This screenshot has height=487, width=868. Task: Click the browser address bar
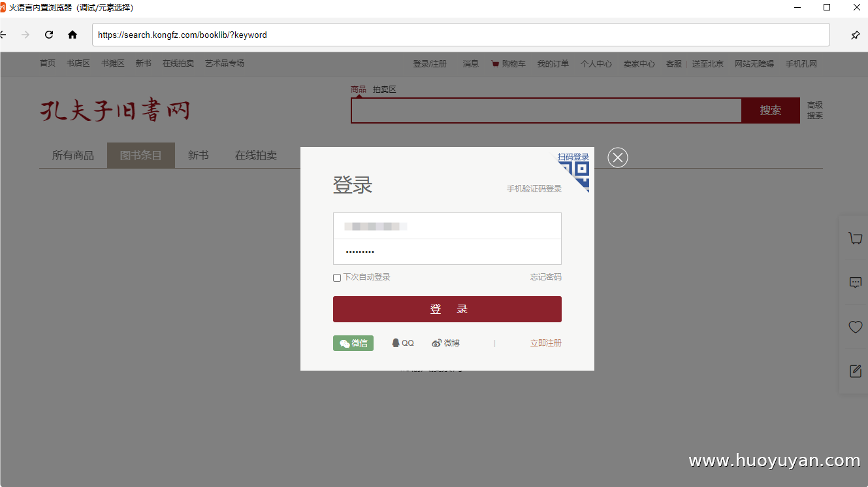tap(461, 35)
